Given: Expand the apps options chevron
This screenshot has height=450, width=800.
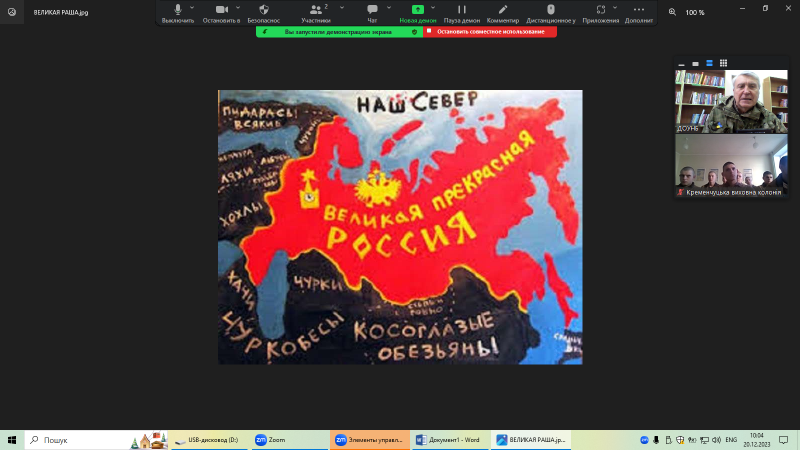Looking at the screenshot, I should [615, 8].
